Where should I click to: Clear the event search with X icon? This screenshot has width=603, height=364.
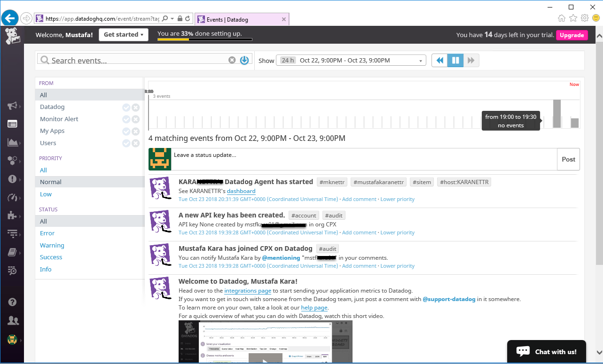coord(232,60)
